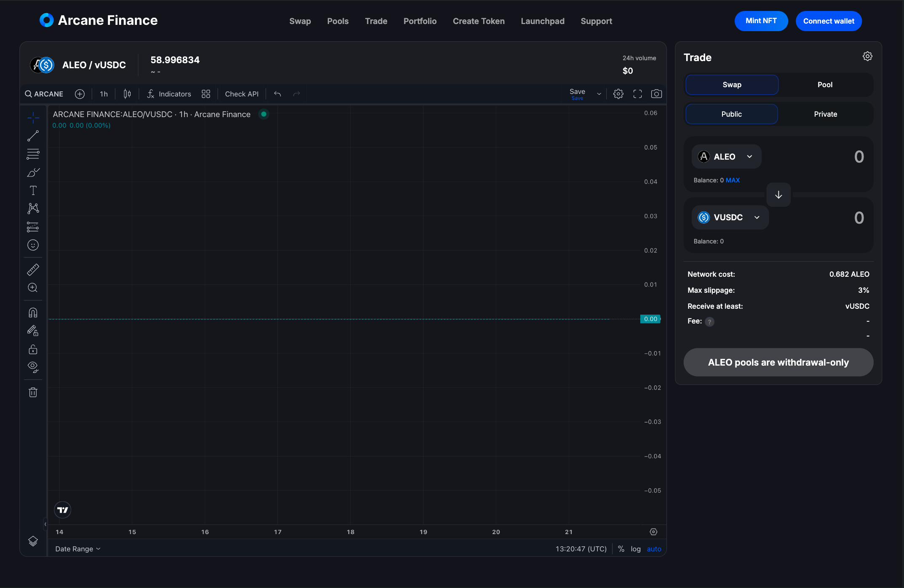Toggle auto scale on chart
Viewport: 904px width, 588px height.
(654, 549)
